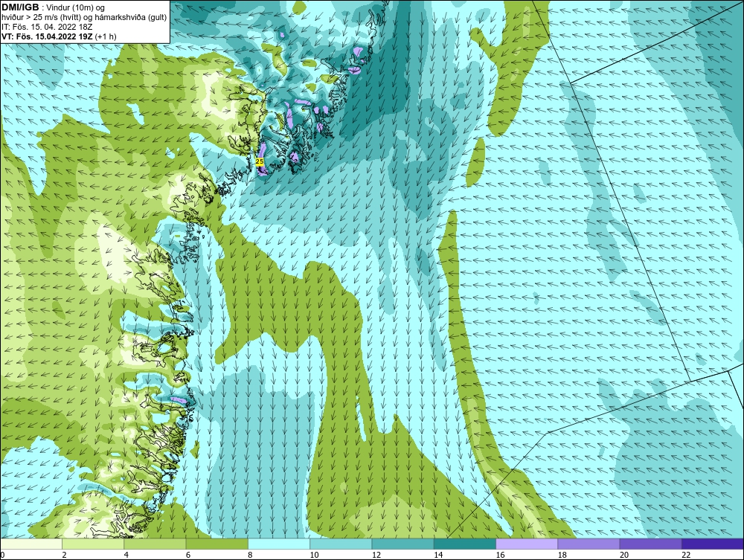Click the 6 label on the color scale
The image size is (744, 560).
[x=188, y=556]
